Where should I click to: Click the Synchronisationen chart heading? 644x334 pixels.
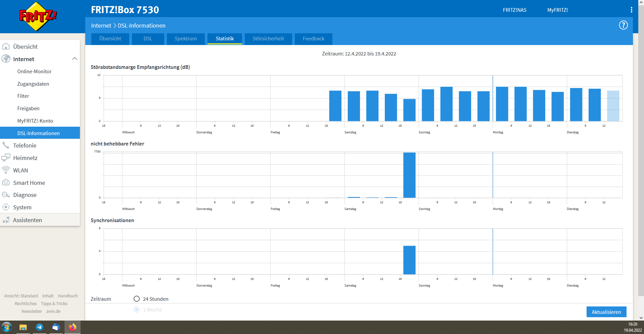[112, 220]
